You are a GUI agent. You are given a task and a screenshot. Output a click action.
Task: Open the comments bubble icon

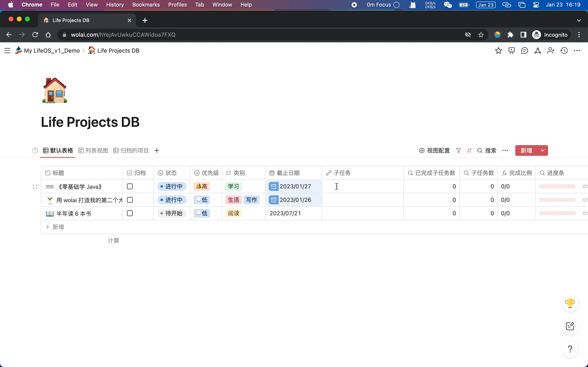(525, 51)
